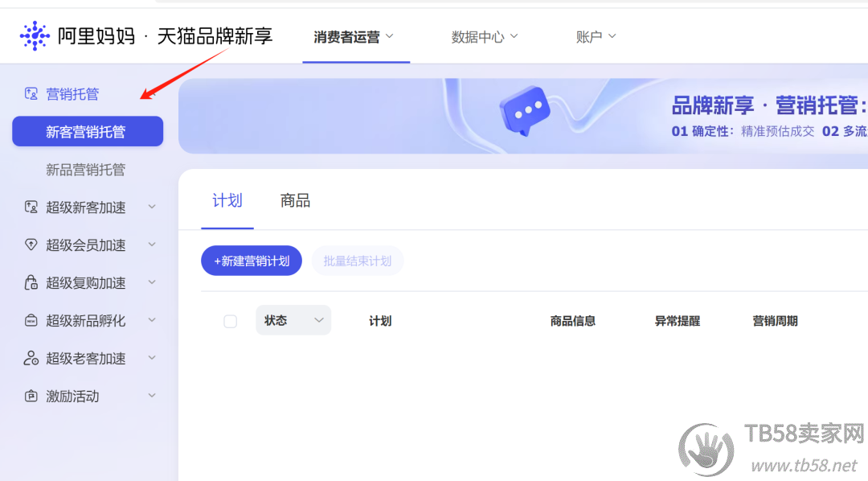Expand the 超级新客加速 chevron
Image resolution: width=868 pixels, height=481 pixels.
[x=152, y=207]
